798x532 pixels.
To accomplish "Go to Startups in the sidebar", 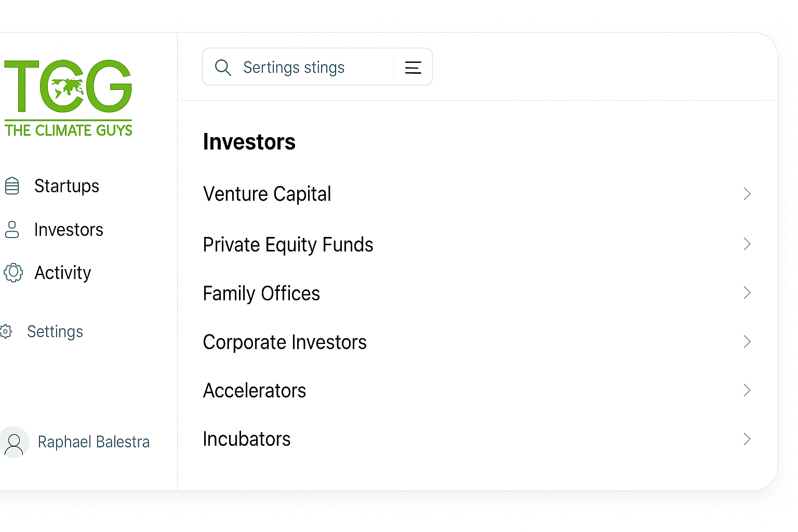I will [66, 186].
